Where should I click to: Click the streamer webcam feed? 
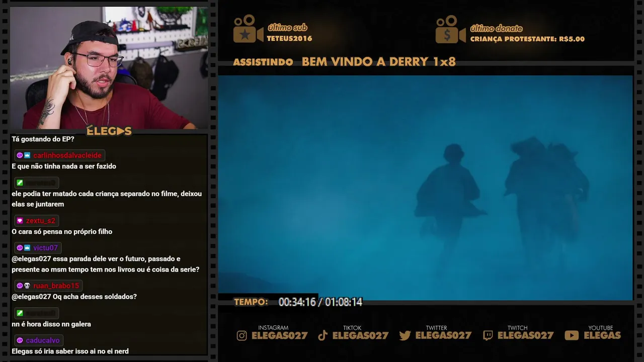(109, 68)
